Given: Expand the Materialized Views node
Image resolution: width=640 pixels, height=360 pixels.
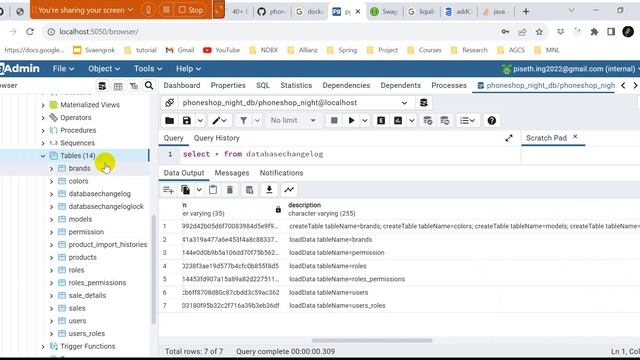Looking at the screenshot, I should (x=43, y=105).
